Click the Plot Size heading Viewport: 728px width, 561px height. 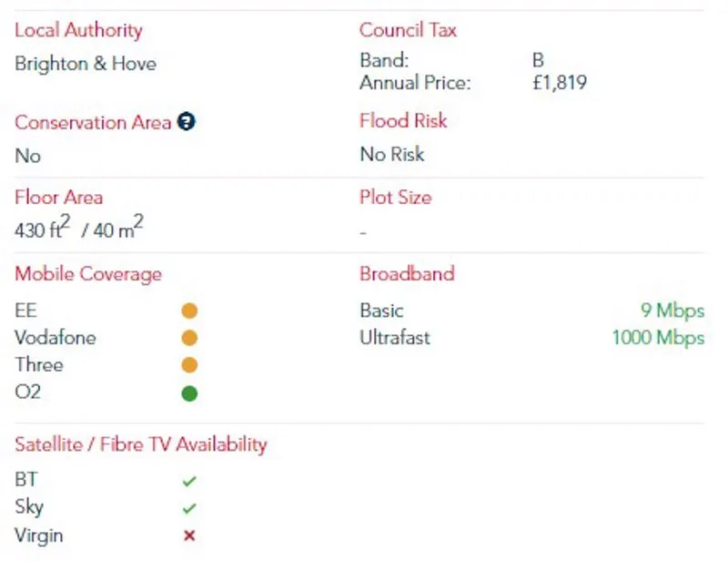(396, 198)
